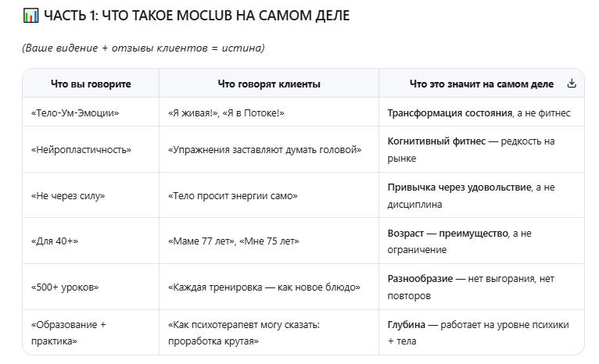The height and width of the screenshot is (364, 599).
Task: Click the «Нейропластичность» cell
Action: 81,149
